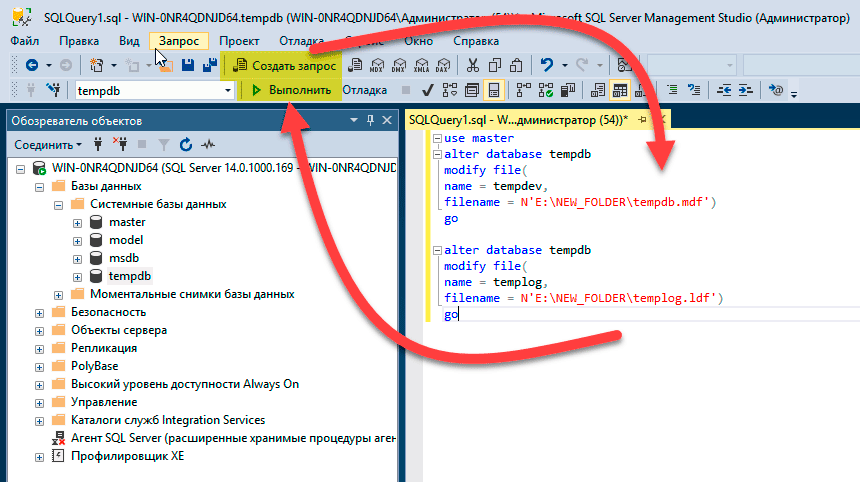Open the Справка menu
The width and height of the screenshot is (860, 482).
pos(476,41)
